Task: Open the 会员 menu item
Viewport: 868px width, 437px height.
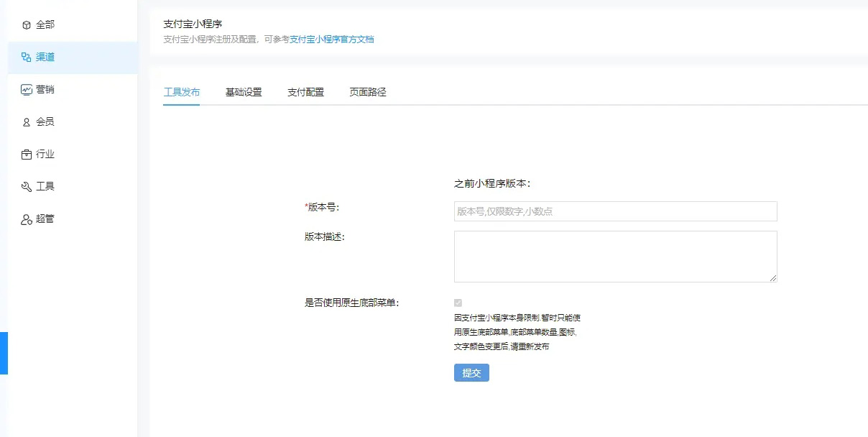Action: pos(73,122)
